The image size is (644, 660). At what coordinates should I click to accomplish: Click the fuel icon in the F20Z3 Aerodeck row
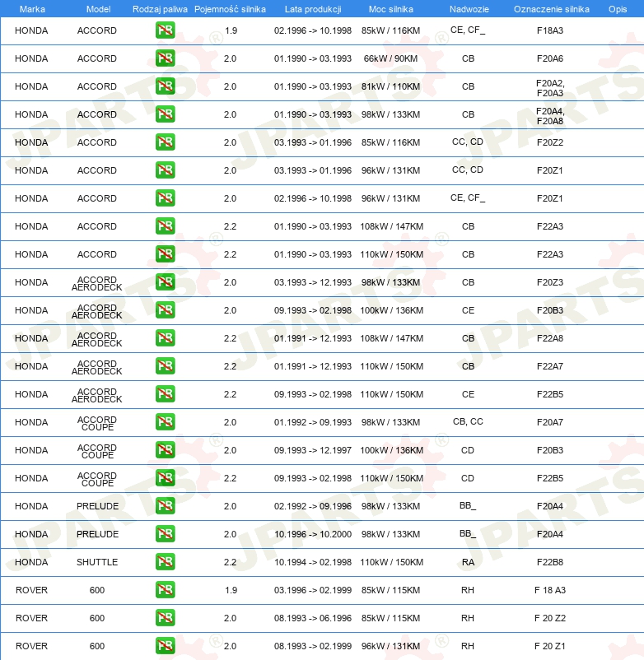pos(165,282)
